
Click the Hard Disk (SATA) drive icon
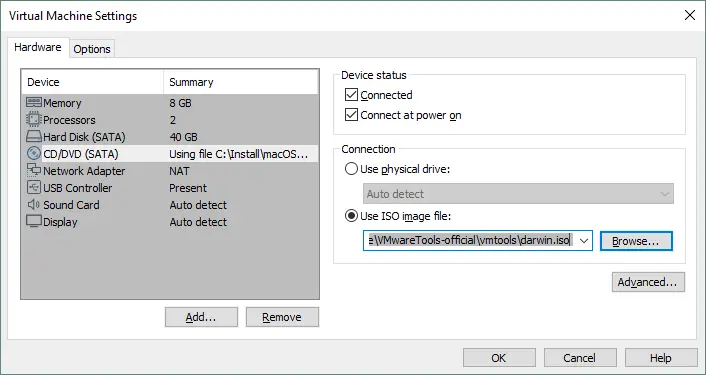[34, 137]
